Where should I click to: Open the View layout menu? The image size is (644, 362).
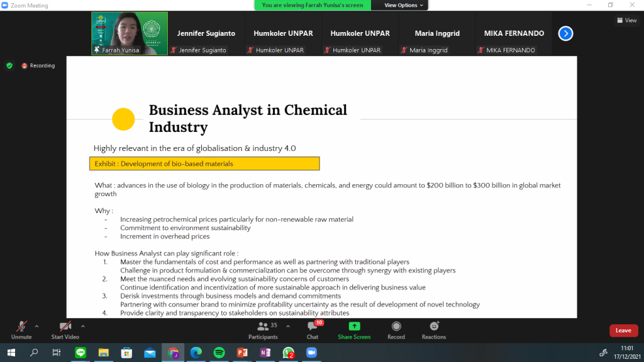click(627, 20)
